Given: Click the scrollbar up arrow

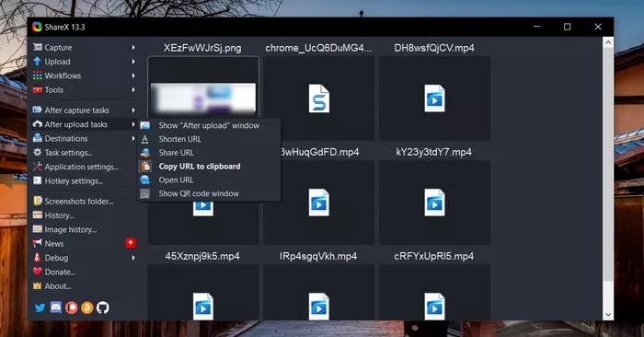Looking at the screenshot, I should (608, 42).
